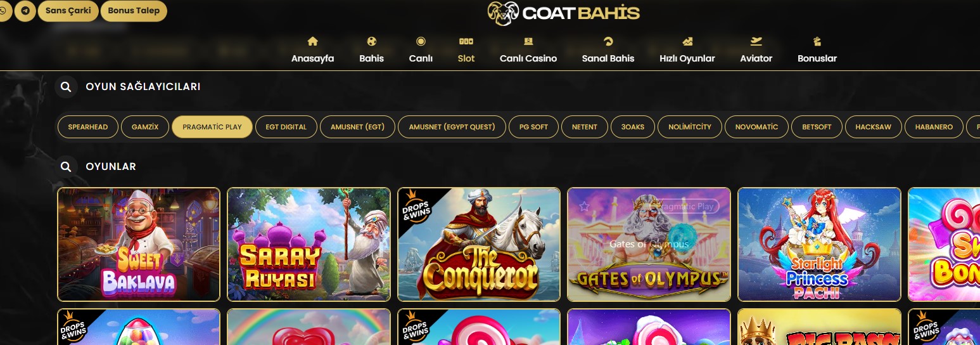This screenshot has width=980, height=345.
Task: Click the CoatBahis logo
Action: (563, 13)
